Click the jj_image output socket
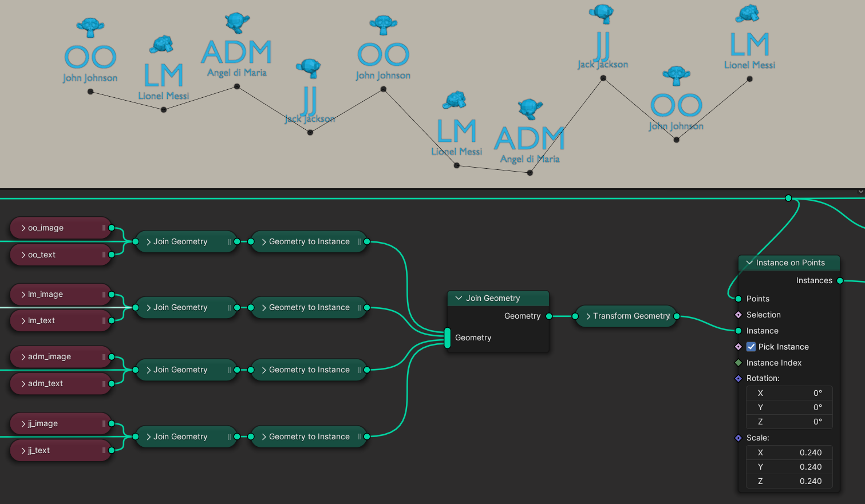The height and width of the screenshot is (504, 865). point(112,423)
